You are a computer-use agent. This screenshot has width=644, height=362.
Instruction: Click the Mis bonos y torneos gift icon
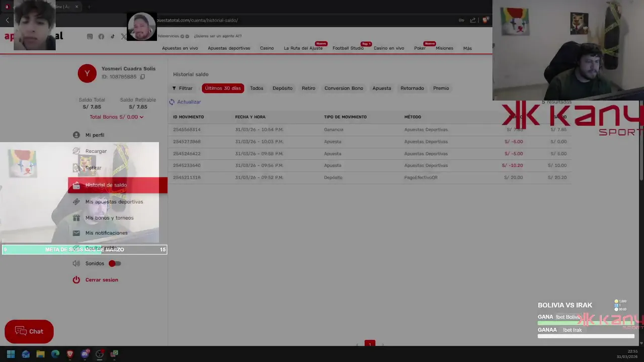pyautogui.click(x=76, y=218)
